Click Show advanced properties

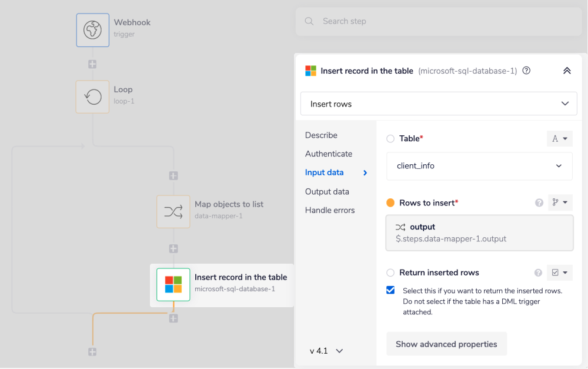pyautogui.click(x=446, y=344)
